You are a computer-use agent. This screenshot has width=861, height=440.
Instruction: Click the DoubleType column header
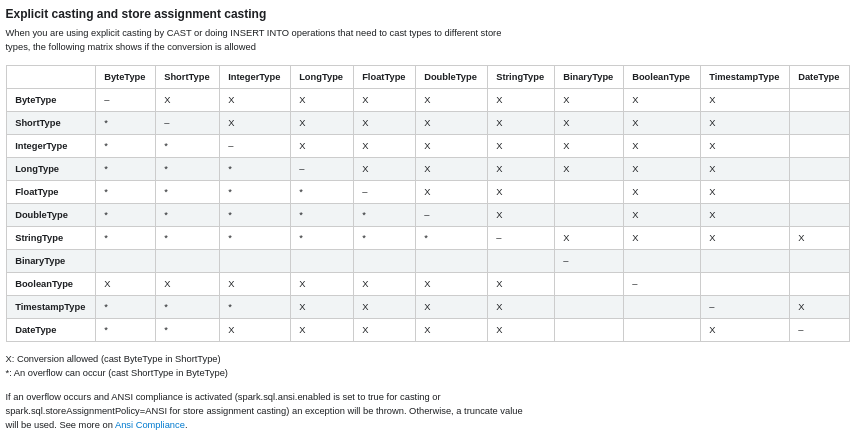point(450,77)
